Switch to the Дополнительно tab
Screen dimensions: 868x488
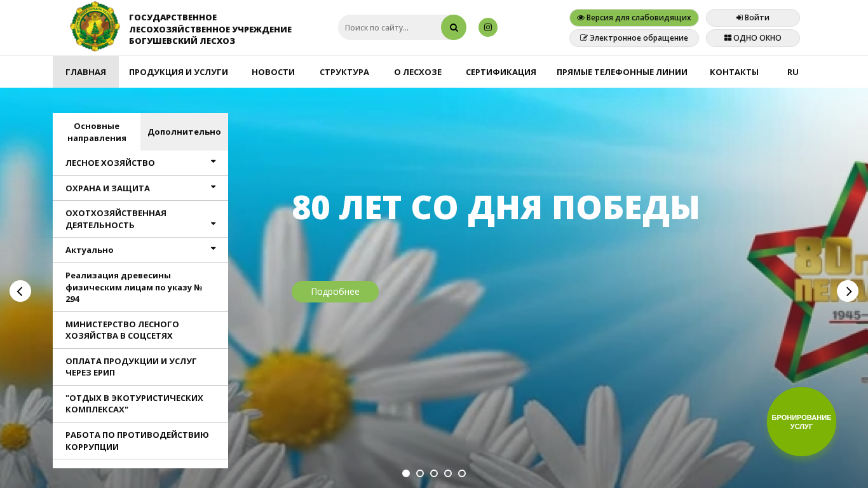point(184,132)
